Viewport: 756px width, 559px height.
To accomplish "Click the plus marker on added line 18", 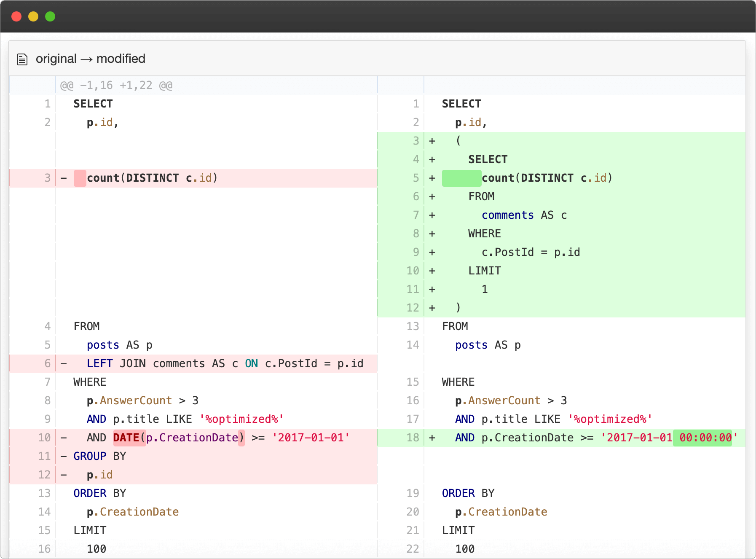I will (x=432, y=438).
